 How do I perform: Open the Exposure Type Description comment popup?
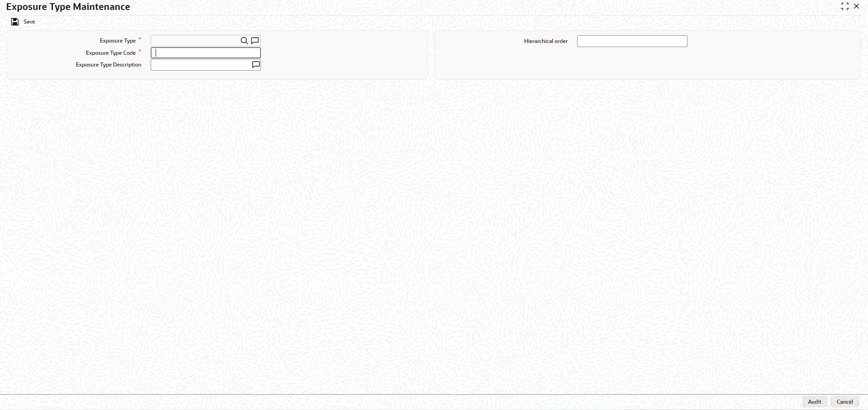(x=256, y=65)
